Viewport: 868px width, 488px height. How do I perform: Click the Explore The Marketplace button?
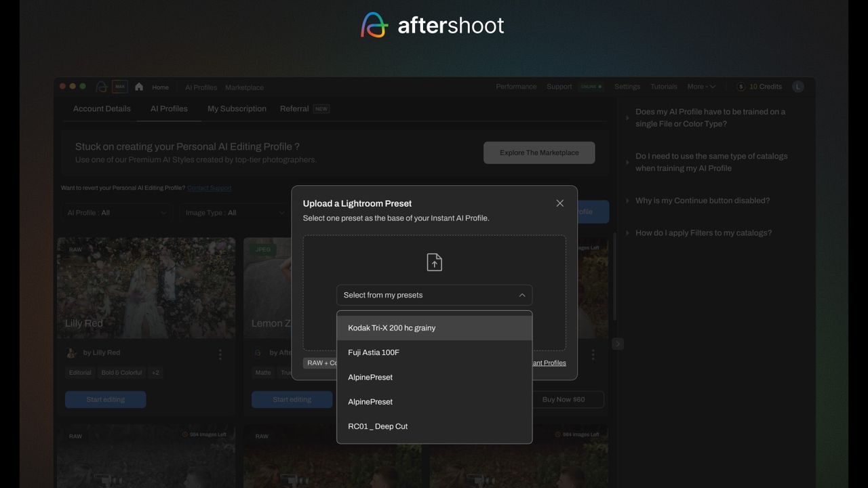(x=539, y=152)
